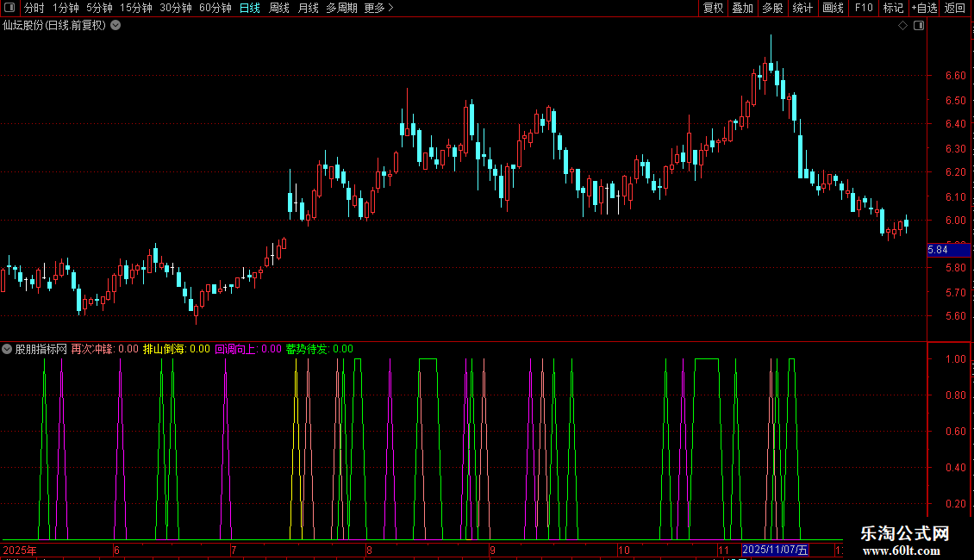Open the 多股 multi-stock view
The width and height of the screenshot is (974, 560).
(772, 8)
